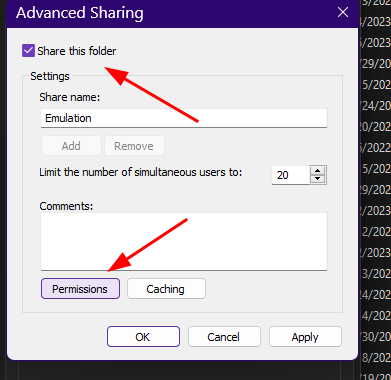The image size is (391, 380).
Task: Click the Settings group label
Action: [50, 76]
